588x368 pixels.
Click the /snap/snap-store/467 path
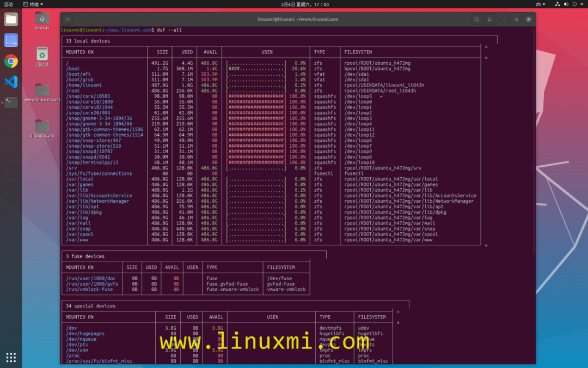pos(94,141)
